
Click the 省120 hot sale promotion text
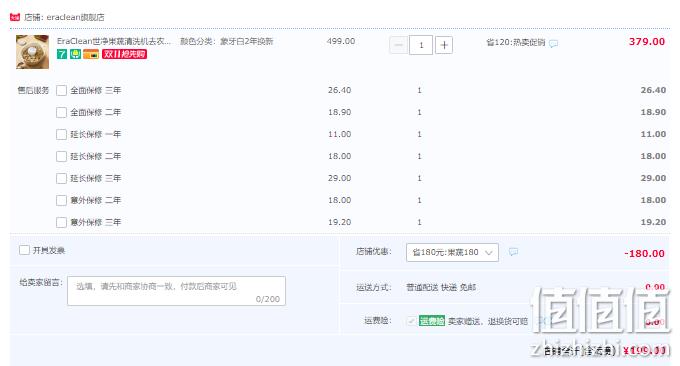click(515, 42)
